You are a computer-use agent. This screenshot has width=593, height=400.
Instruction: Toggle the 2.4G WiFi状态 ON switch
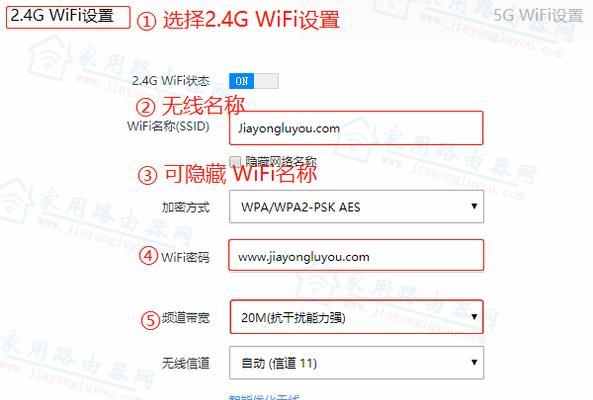pyautogui.click(x=254, y=81)
